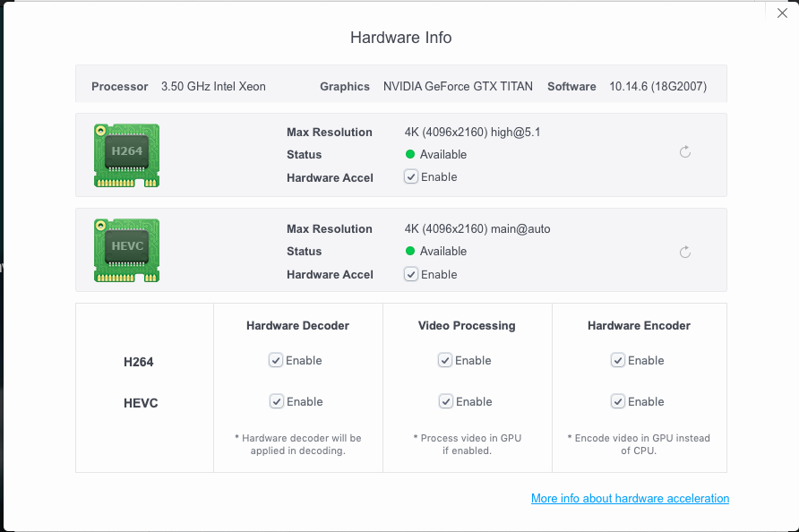Click the green HEVC Available status dot
The height and width of the screenshot is (532, 799).
(x=410, y=252)
